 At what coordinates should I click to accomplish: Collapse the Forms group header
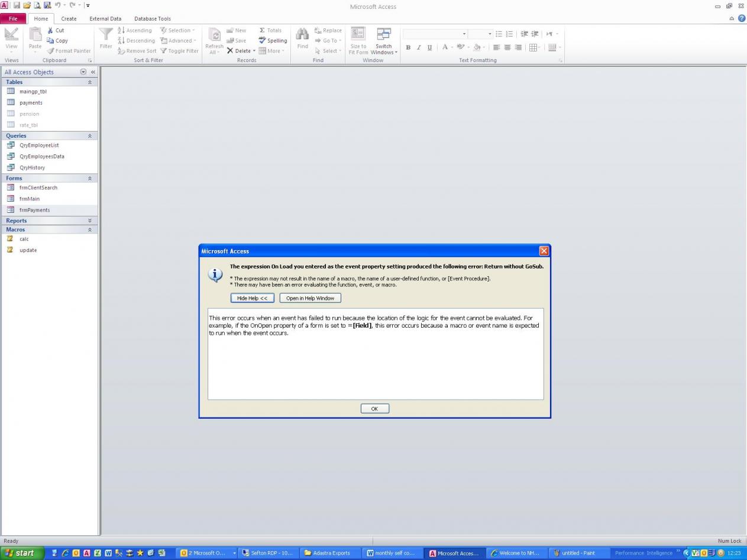90,179
